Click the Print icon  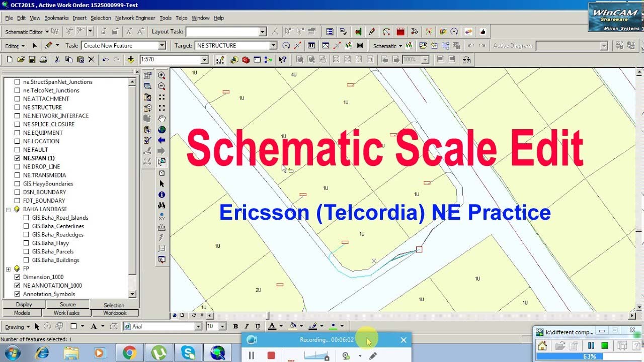(x=43, y=59)
